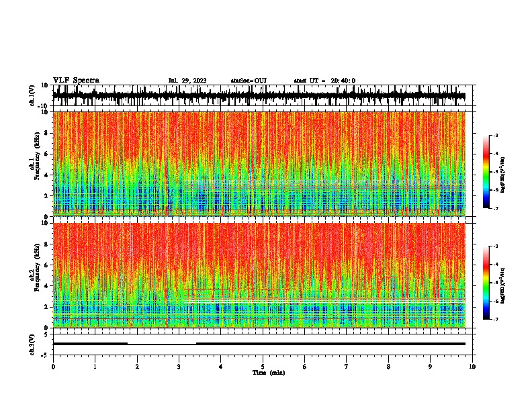The image size is (532, 411).
Task: Click inside the ch.2 spectrogram panel
Action: (x=259, y=275)
